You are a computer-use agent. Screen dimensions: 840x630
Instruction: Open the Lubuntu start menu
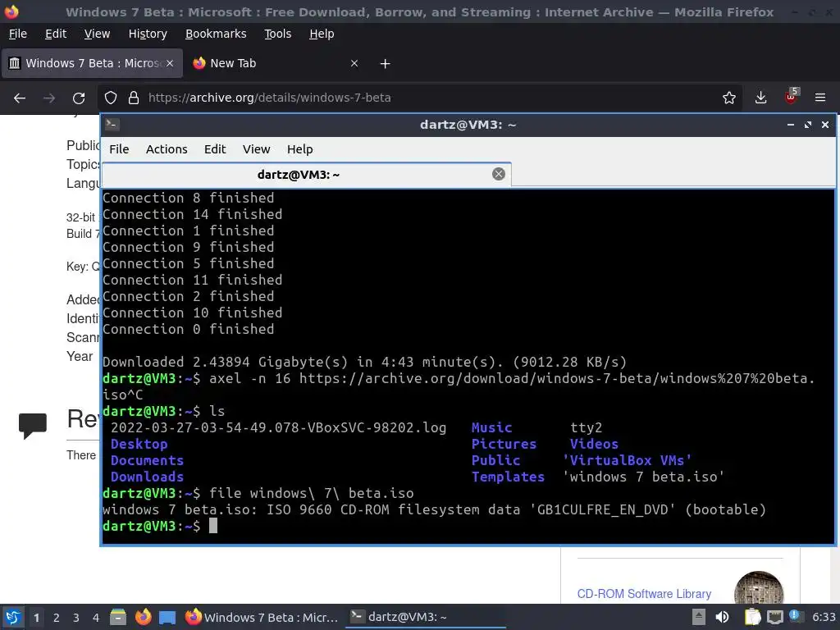13,617
